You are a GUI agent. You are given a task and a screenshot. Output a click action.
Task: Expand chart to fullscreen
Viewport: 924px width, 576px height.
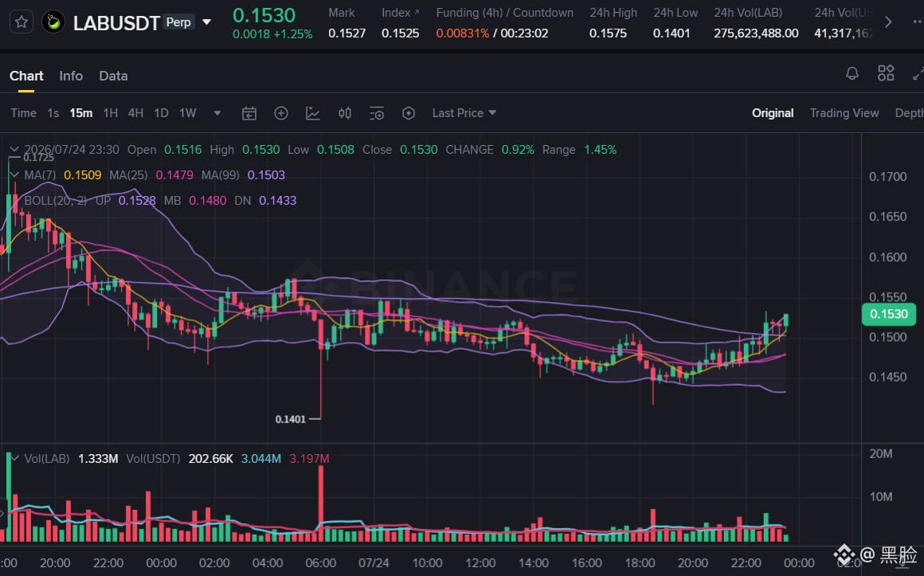coord(918,74)
